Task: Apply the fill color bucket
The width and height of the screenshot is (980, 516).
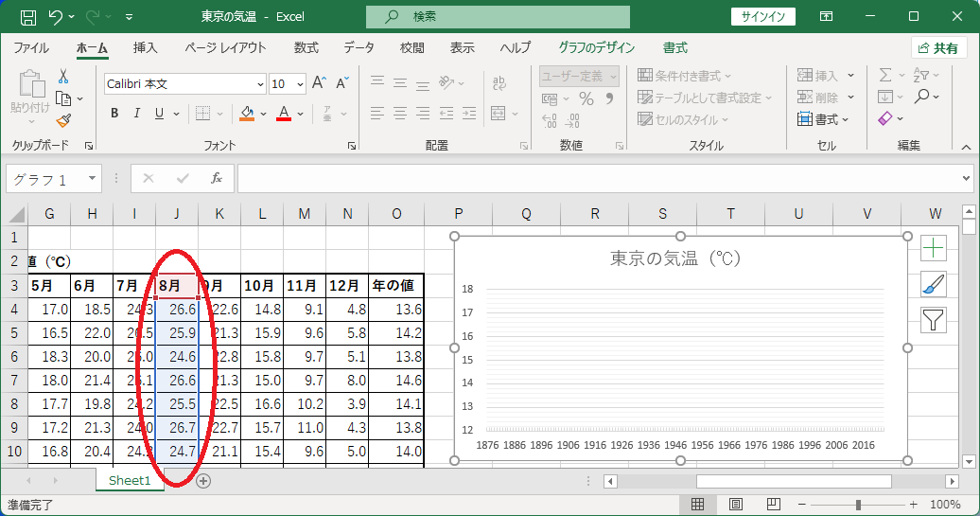Action: (248, 114)
